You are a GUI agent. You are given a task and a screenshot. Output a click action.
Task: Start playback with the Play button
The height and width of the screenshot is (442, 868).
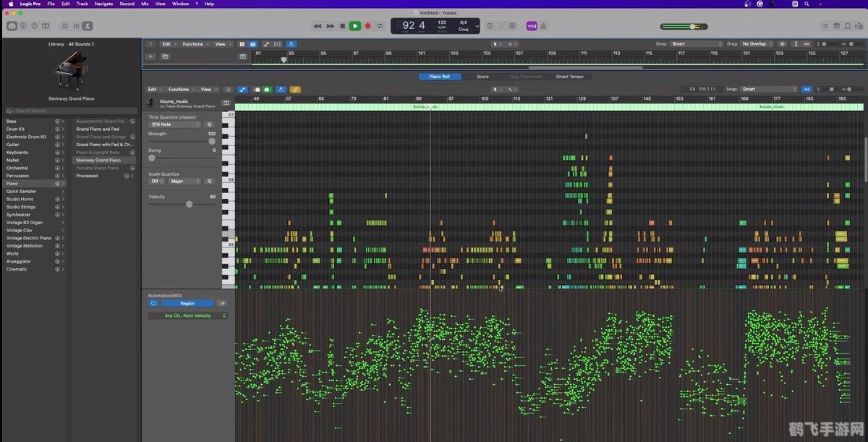(x=355, y=25)
